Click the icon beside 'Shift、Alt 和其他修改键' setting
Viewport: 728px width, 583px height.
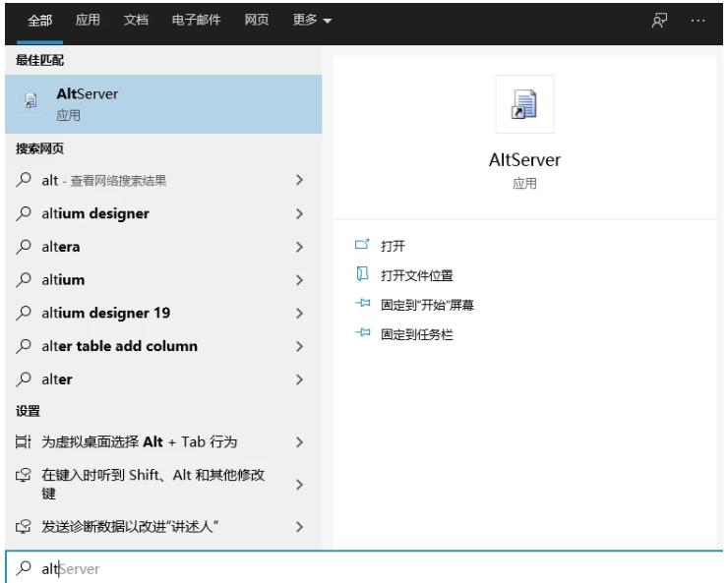click(24, 476)
